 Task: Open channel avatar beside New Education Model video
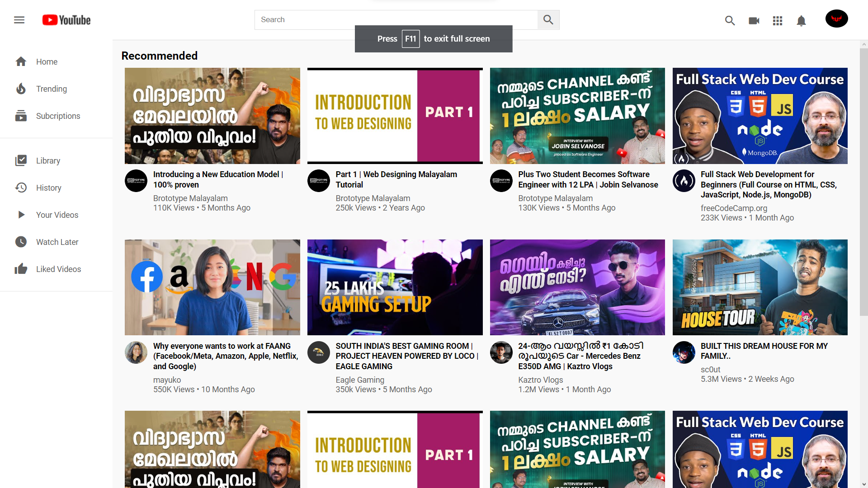tap(136, 181)
